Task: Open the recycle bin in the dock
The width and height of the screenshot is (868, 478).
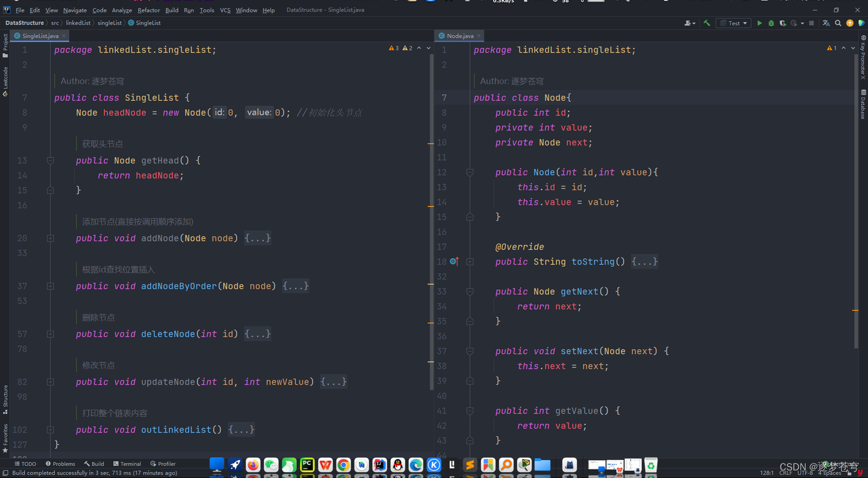Action: tap(651, 465)
